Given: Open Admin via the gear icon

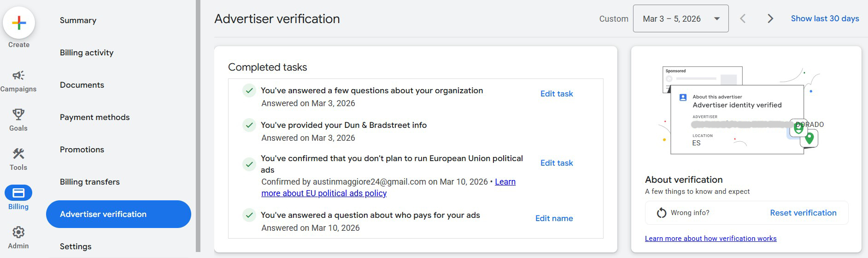Looking at the screenshot, I should pyautogui.click(x=18, y=232).
